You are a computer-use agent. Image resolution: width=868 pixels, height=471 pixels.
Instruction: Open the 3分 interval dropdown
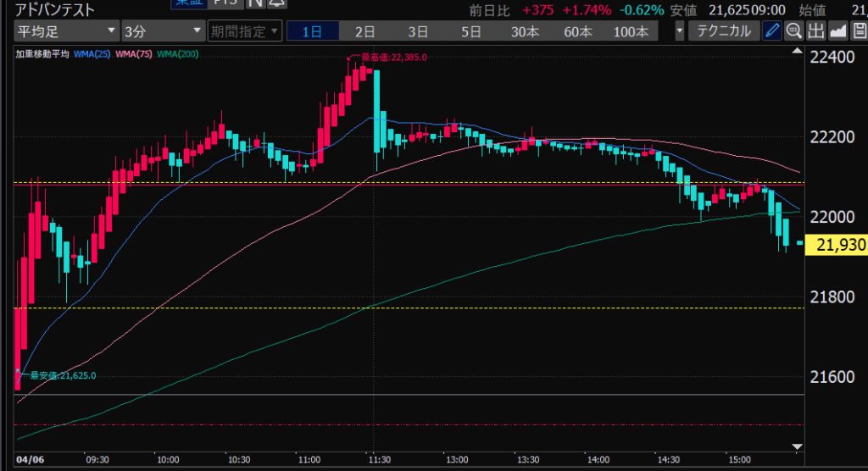point(162,32)
